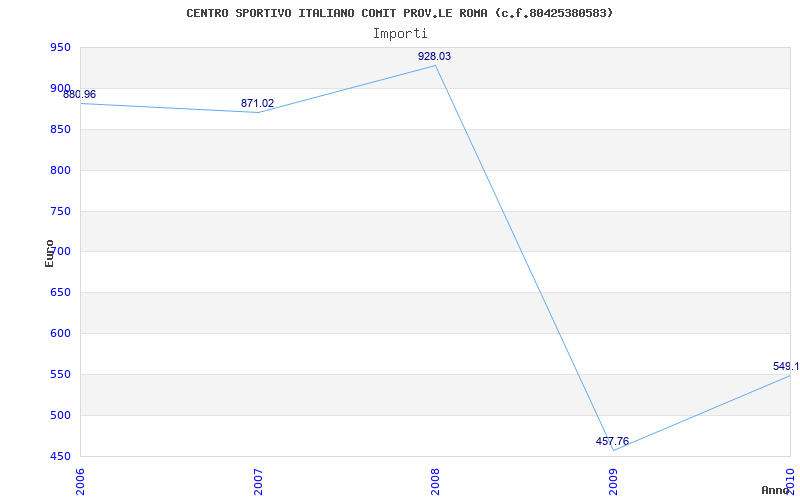Select the 928.03 data label
Screen dimensions: 800x500
pyautogui.click(x=435, y=57)
